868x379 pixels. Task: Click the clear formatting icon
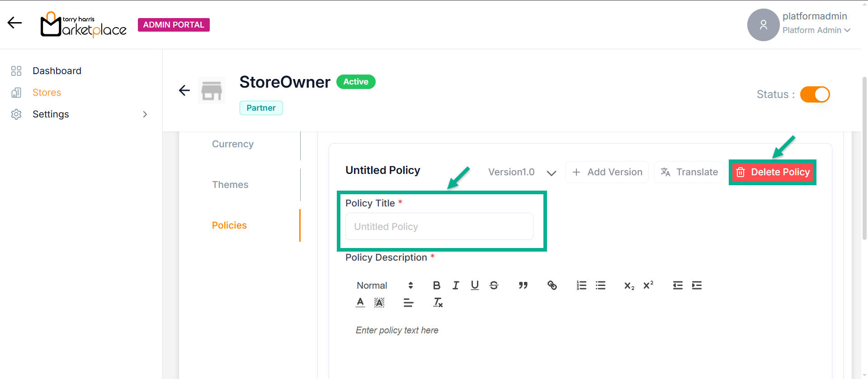pyautogui.click(x=438, y=303)
